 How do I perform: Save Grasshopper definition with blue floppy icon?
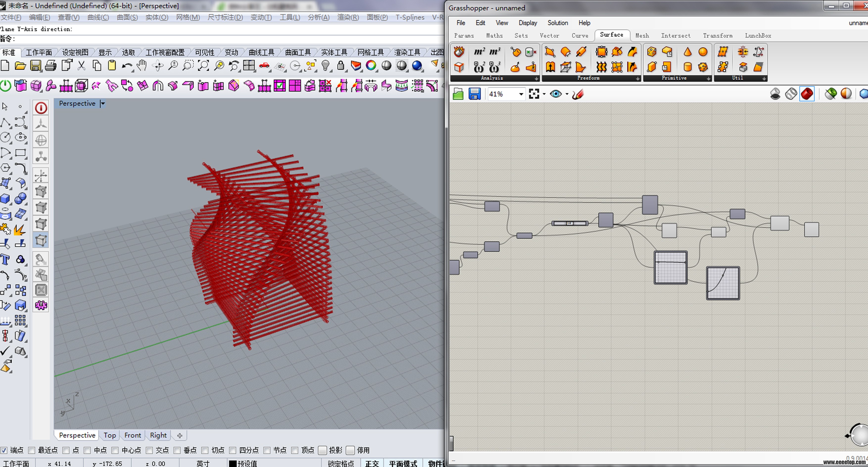tap(474, 94)
